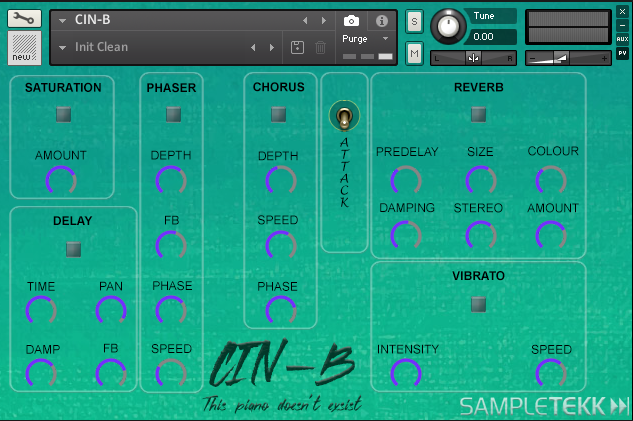Enable the Saturation effect
Screen dimensions: 633x421
[62, 115]
